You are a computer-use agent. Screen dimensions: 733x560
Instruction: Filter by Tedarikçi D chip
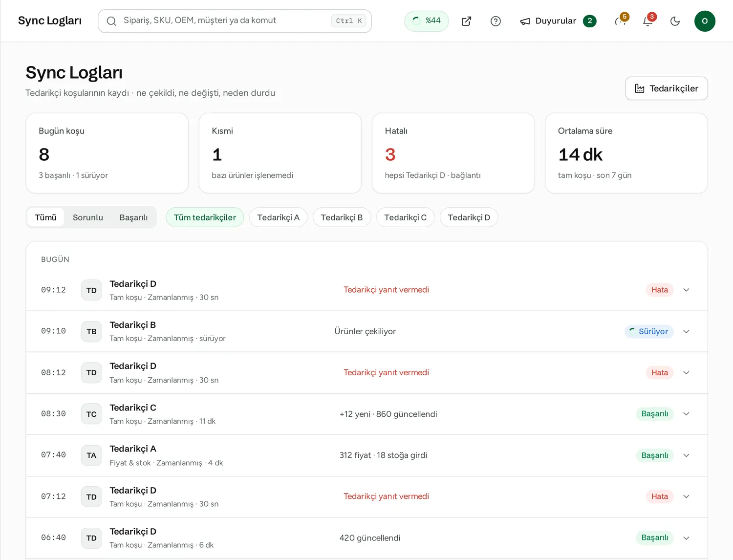point(469,217)
